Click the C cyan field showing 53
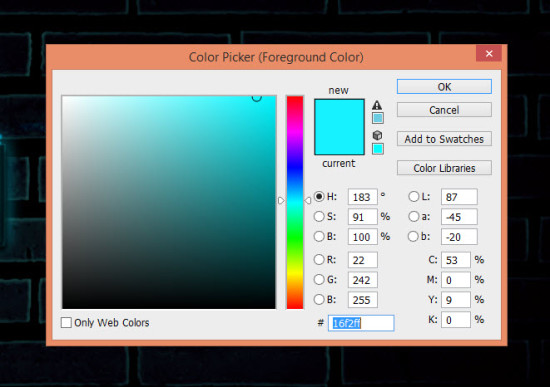The image size is (550, 387). tap(456, 260)
